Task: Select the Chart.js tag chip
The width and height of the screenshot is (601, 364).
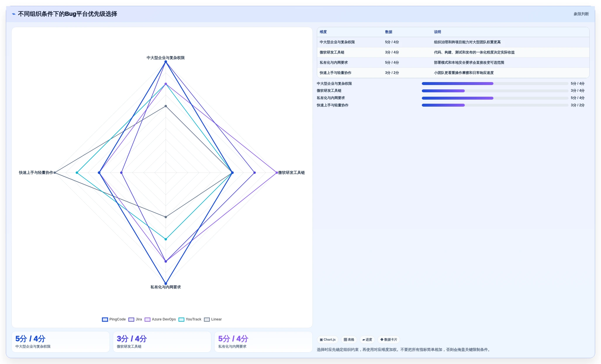Action: [x=328, y=339]
